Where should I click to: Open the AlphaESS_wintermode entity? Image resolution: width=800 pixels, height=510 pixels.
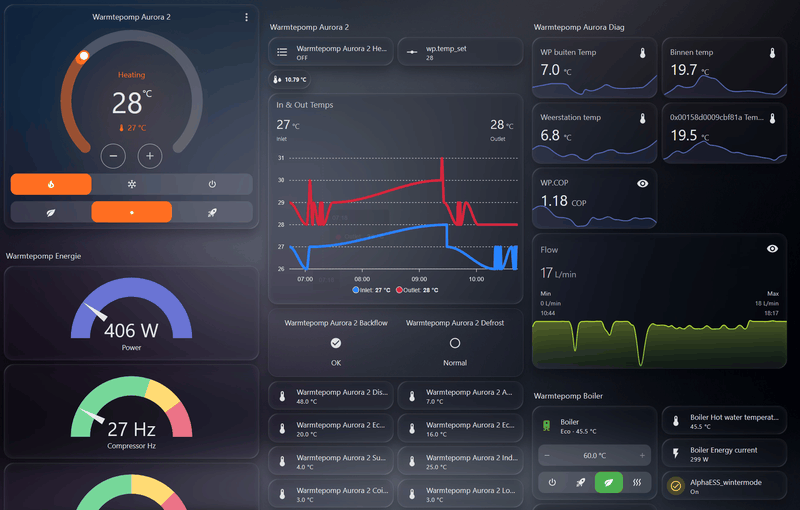tap(724, 486)
